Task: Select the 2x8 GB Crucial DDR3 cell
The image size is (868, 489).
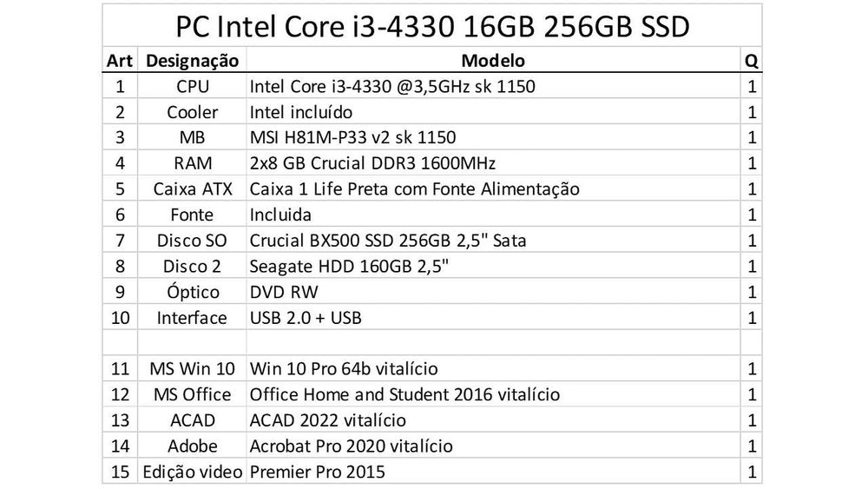Action: [373, 163]
